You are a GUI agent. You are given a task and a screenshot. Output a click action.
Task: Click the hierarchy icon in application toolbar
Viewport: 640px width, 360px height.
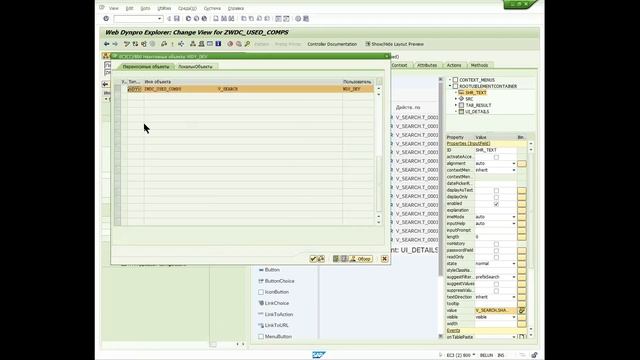pos(193,44)
